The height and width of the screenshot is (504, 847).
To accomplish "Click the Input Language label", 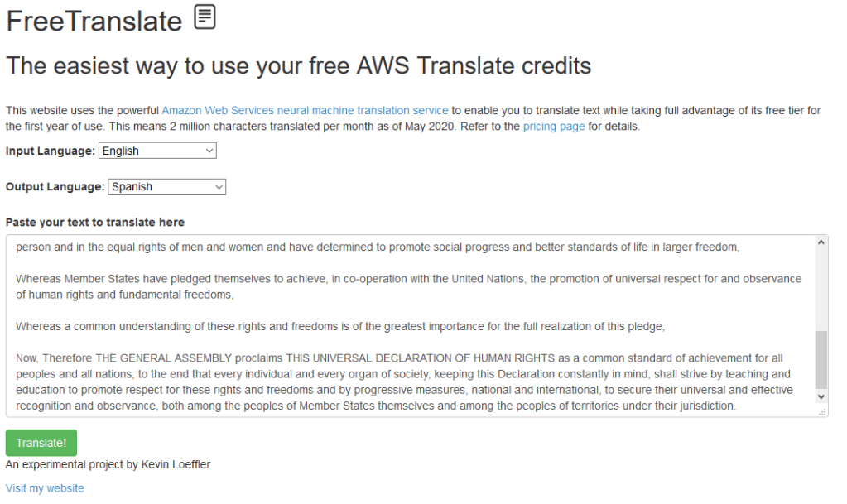I will point(51,151).
